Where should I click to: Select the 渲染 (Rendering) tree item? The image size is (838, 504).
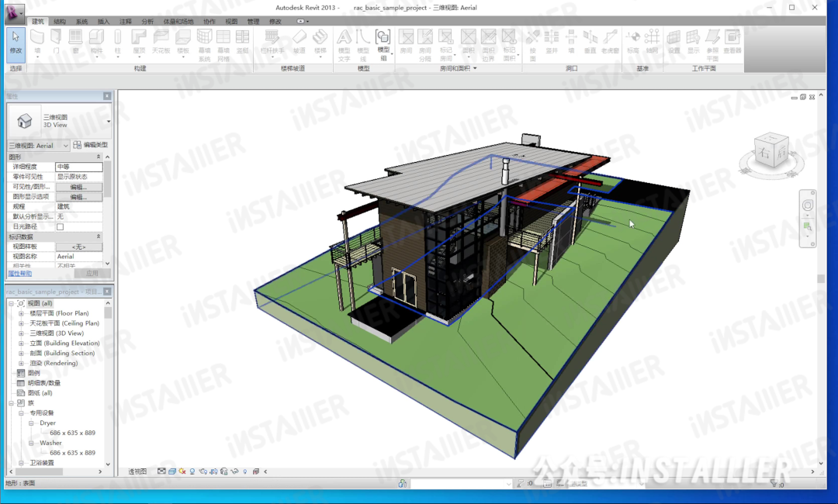54,363
